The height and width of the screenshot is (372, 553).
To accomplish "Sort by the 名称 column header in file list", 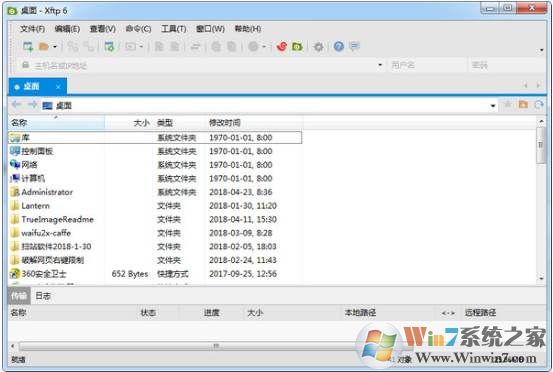I will click(x=56, y=123).
